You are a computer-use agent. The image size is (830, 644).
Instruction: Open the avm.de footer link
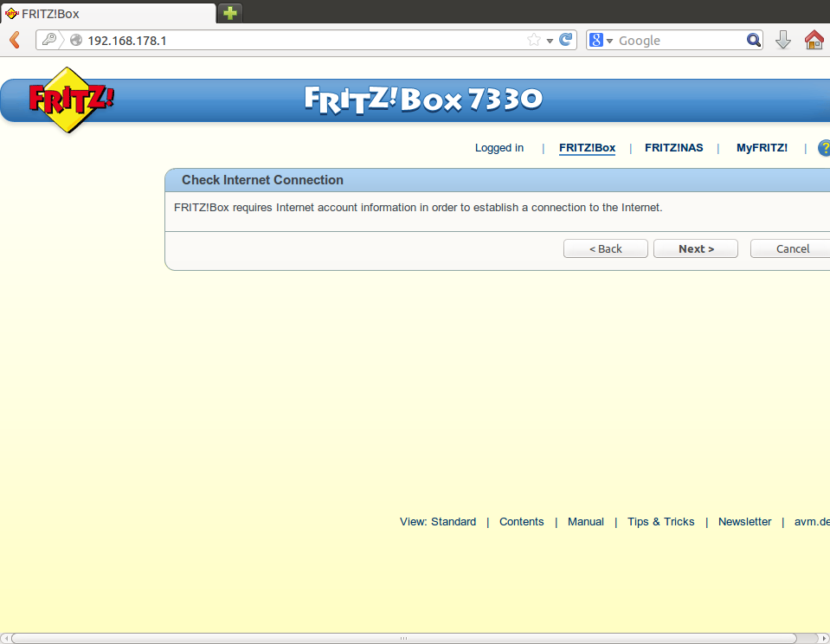[812, 522]
